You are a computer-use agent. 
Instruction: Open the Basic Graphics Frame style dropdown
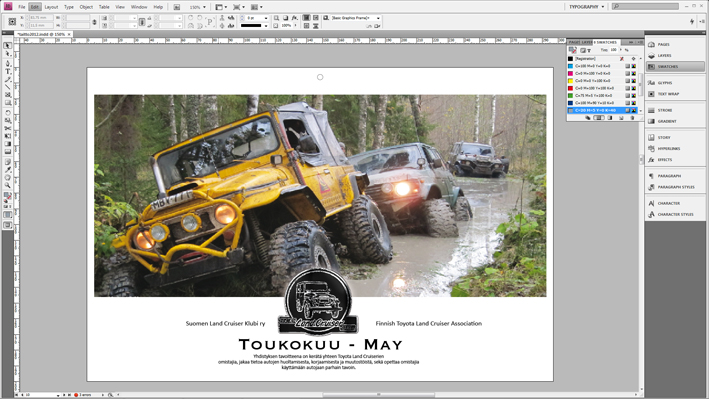[355, 18]
